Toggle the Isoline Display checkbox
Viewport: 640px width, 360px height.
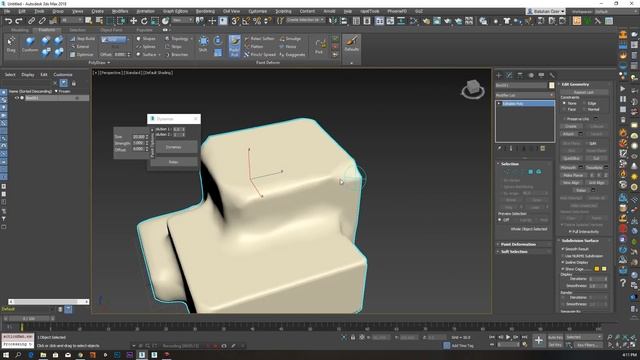point(563,262)
